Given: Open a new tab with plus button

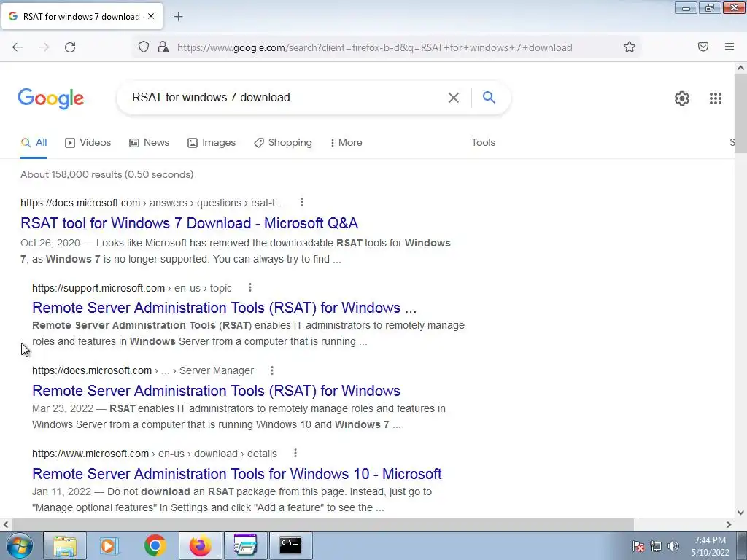Looking at the screenshot, I should click(178, 17).
